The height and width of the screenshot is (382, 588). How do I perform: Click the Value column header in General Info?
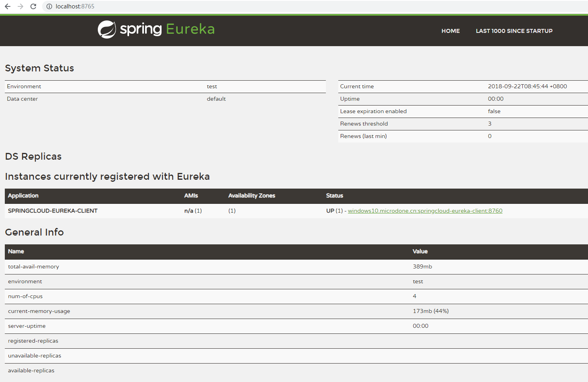click(420, 251)
